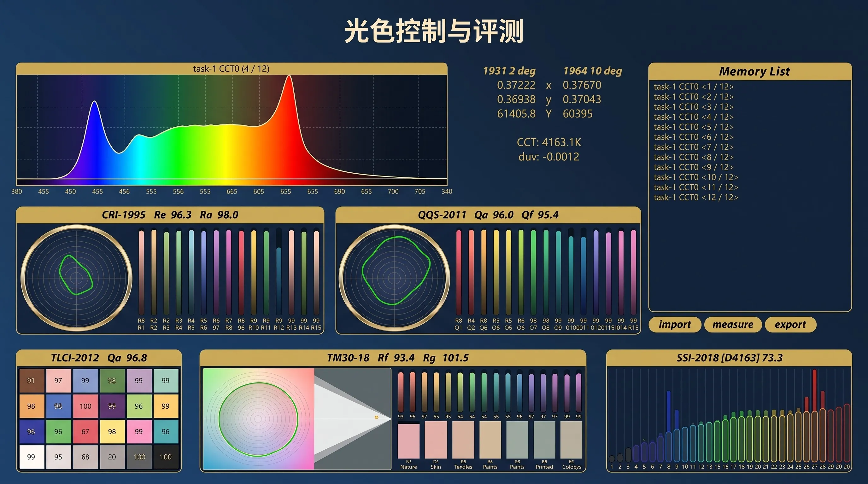Click the QQS-2011 polar gamut chart
The height and width of the screenshot is (484, 868).
pyautogui.click(x=394, y=278)
